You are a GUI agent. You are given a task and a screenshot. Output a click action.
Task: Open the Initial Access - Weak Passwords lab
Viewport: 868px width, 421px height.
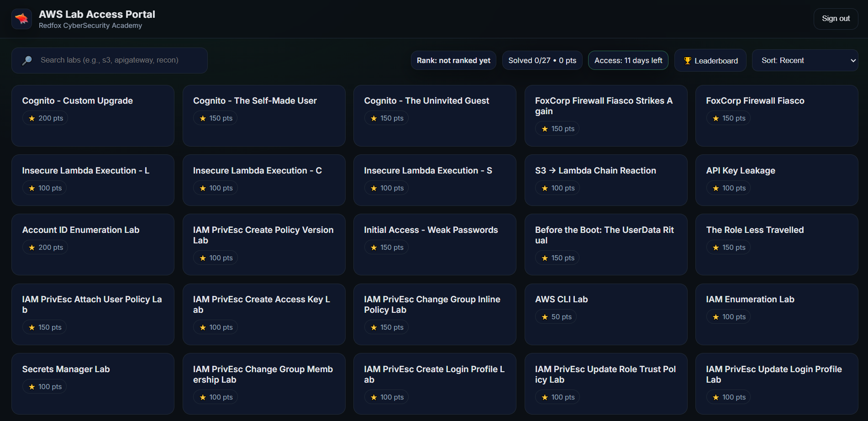(434, 245)
